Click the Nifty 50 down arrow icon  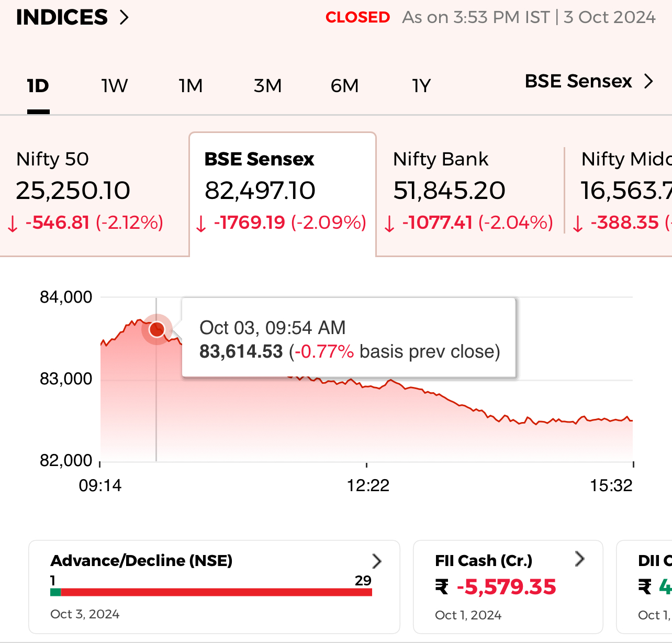click(13, 224)
